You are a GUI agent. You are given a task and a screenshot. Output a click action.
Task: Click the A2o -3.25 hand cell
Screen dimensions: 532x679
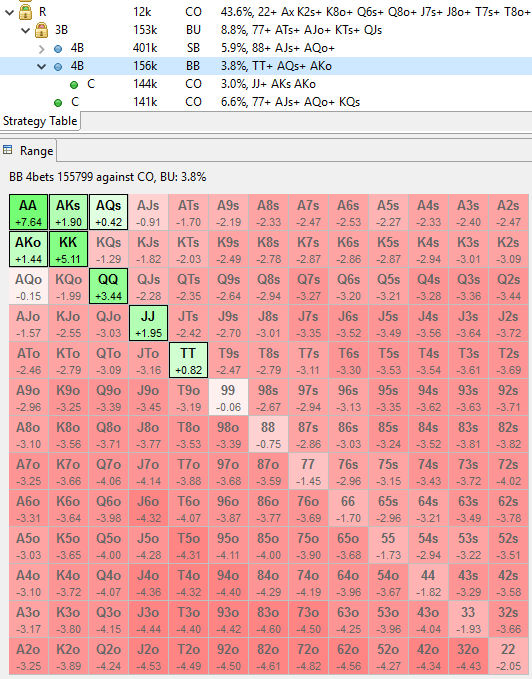coord(28,656)
